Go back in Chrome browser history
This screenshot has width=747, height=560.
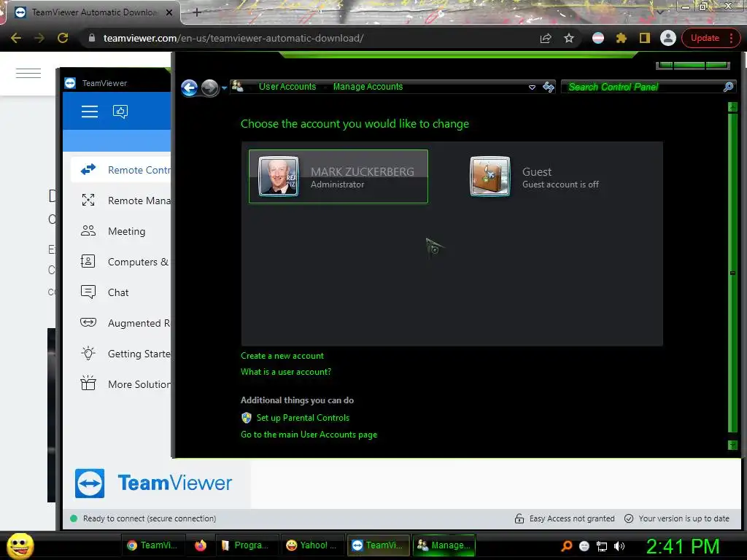(16, 38)
